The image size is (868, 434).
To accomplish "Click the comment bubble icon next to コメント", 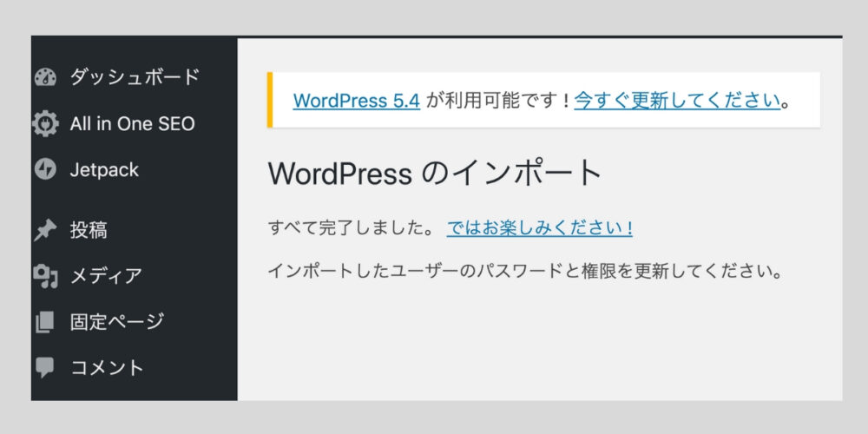I will coord(45,367).
